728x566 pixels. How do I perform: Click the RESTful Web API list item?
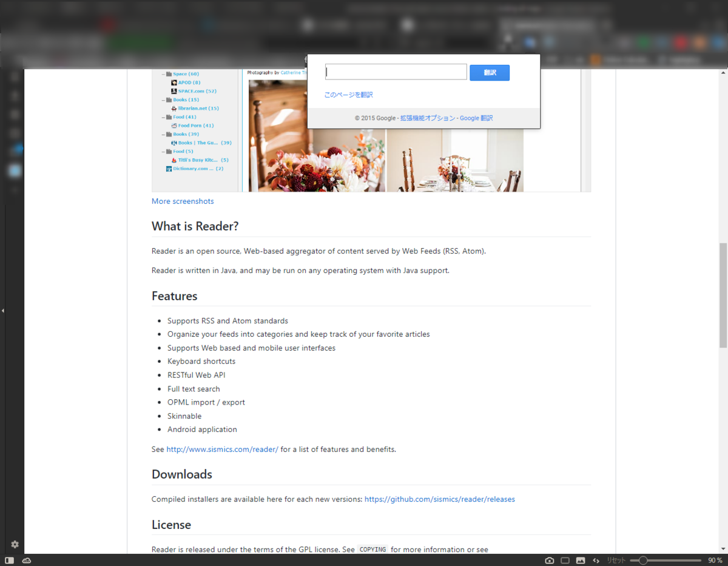[197, 376]
